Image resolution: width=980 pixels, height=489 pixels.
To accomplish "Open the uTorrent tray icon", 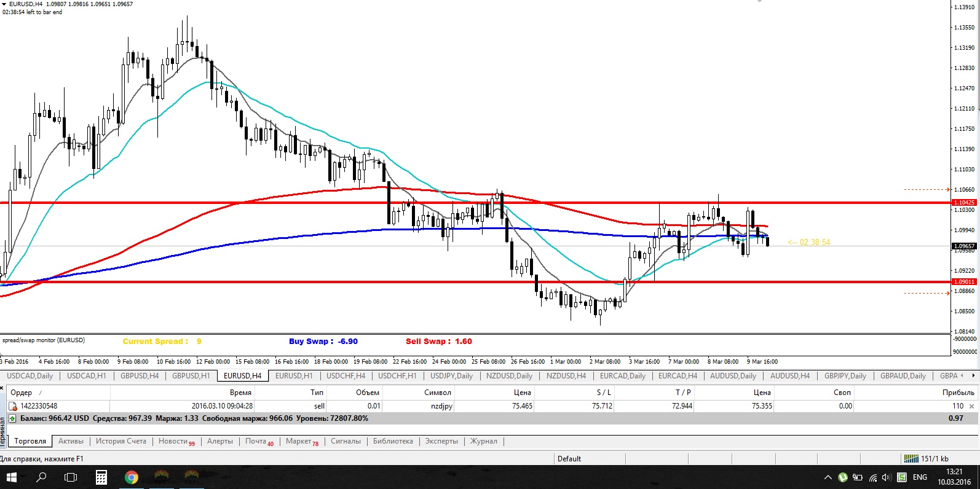I will tap(842, 477).
